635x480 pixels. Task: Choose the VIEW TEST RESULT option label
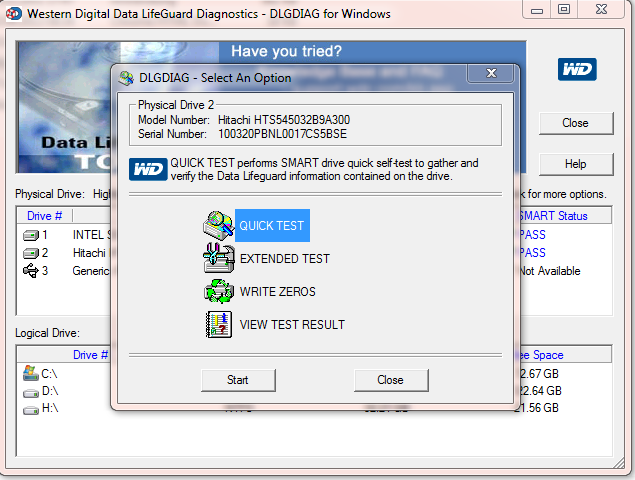pyautogui.click(x=292, y=325)
